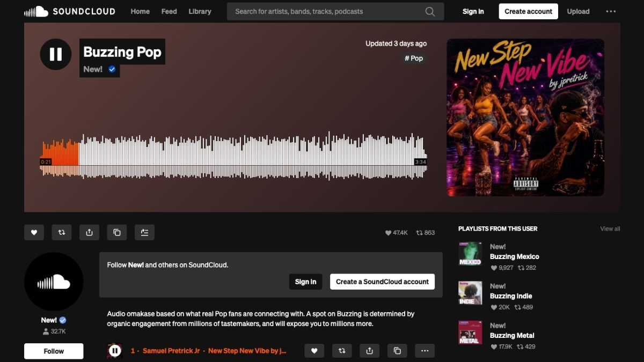Click Create a SoundCloud account button
The height and width of the screenshot is (362, 644).
(x=382, y=282)
